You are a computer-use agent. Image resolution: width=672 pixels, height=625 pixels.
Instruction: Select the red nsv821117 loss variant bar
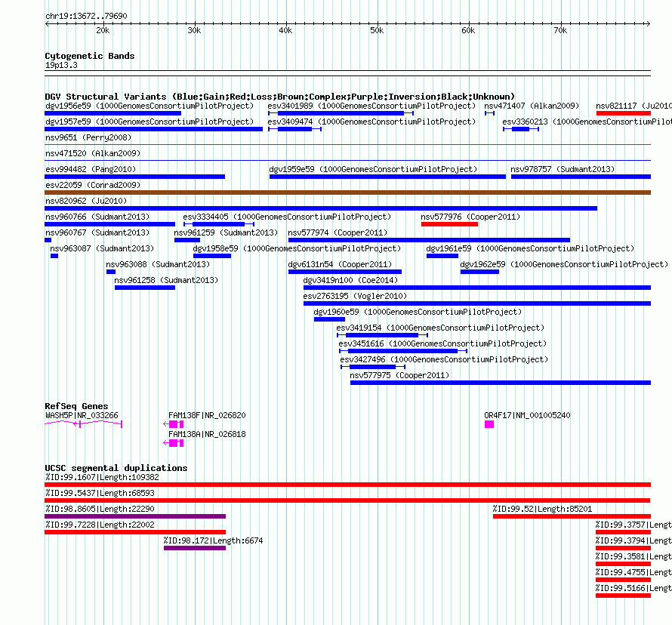[x=624, y=113]
